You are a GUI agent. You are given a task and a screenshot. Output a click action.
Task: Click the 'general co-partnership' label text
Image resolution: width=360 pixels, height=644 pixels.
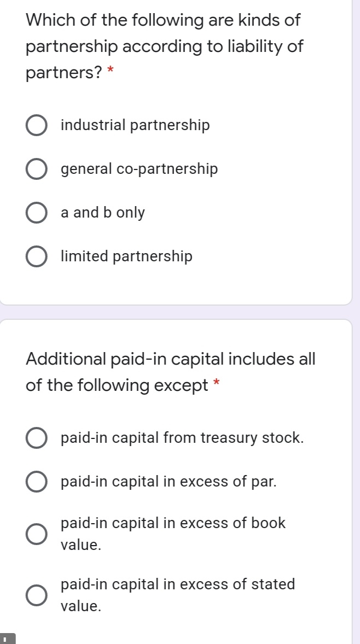(x=139, y=169)
